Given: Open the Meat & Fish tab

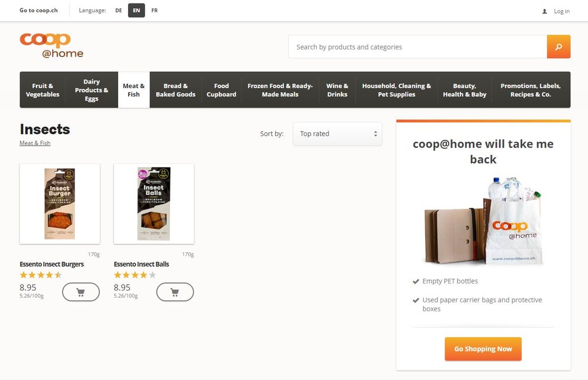Looking at the screenshot, I should 134,90.
